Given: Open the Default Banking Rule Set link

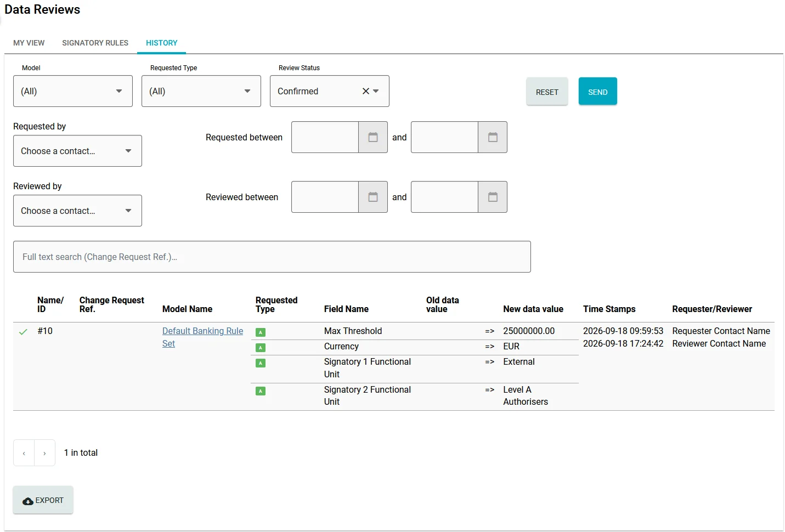Looking at the screenshot, I should tap(202, 337).
